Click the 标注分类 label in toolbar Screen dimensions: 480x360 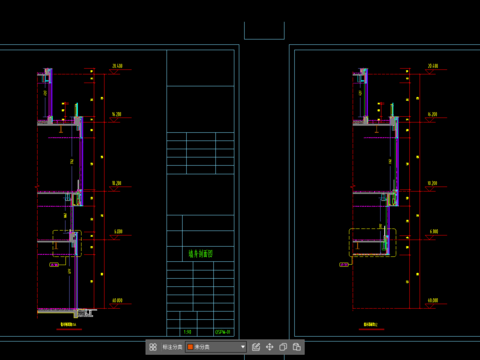(172, 347)
